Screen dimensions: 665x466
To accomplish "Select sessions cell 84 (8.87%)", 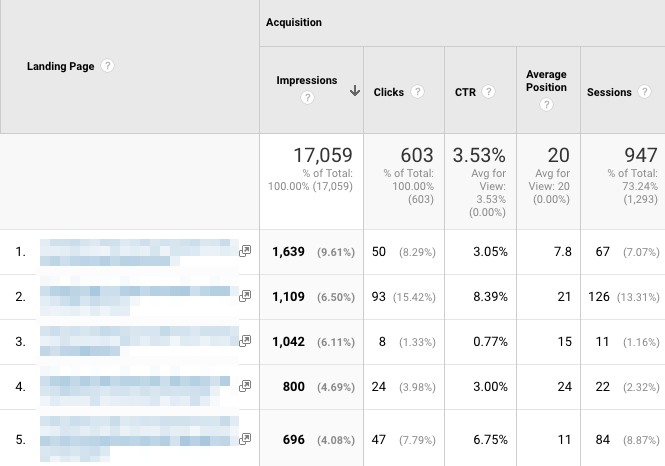I will point(628,440).
